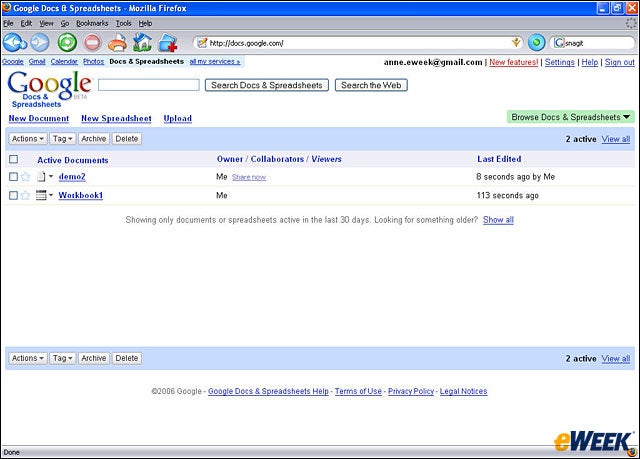Open the View menu
The width and height of the screenshot is (640, 459).
(x=46, y=23)
